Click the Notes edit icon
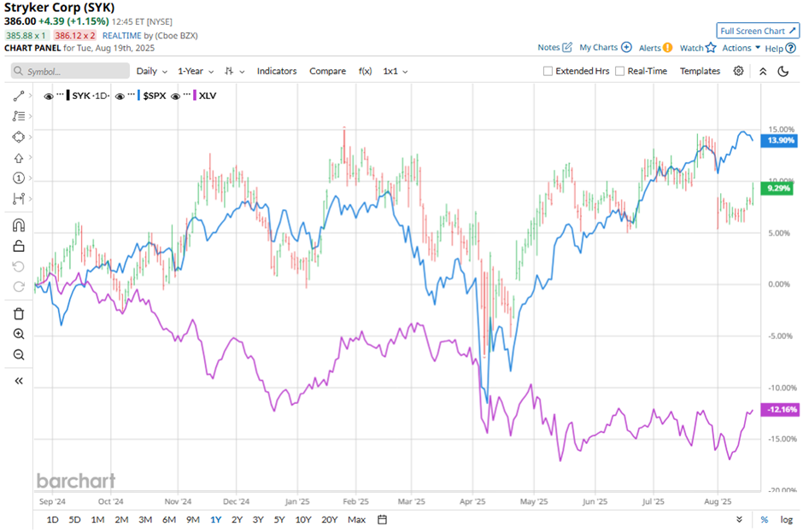The height and width of the screenshot is (532, 803). tap(567, 47)
